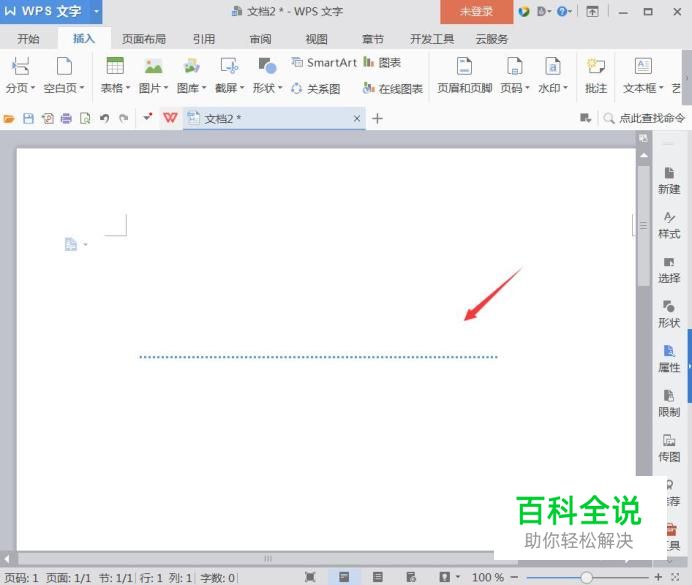Expand the 图片 dropdown arrow
Viewport: 692px width, 585px height.
pyautogui.click(x=166, y=88)
